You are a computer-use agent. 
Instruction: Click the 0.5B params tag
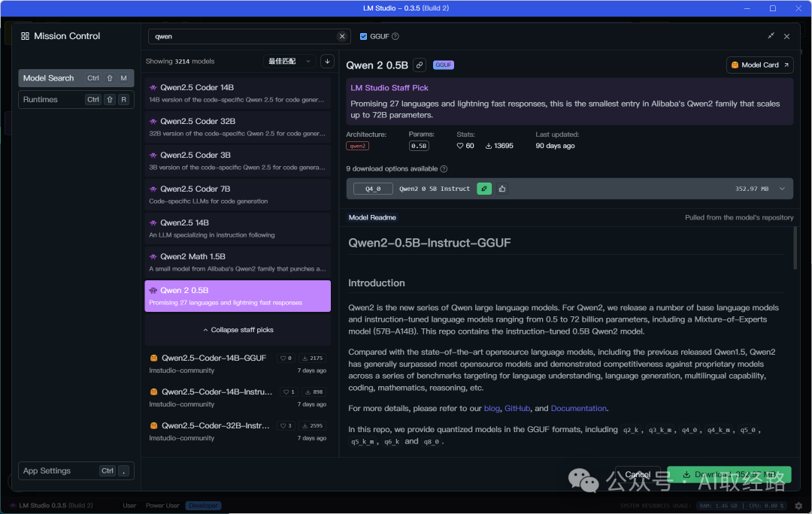(419, 146)
